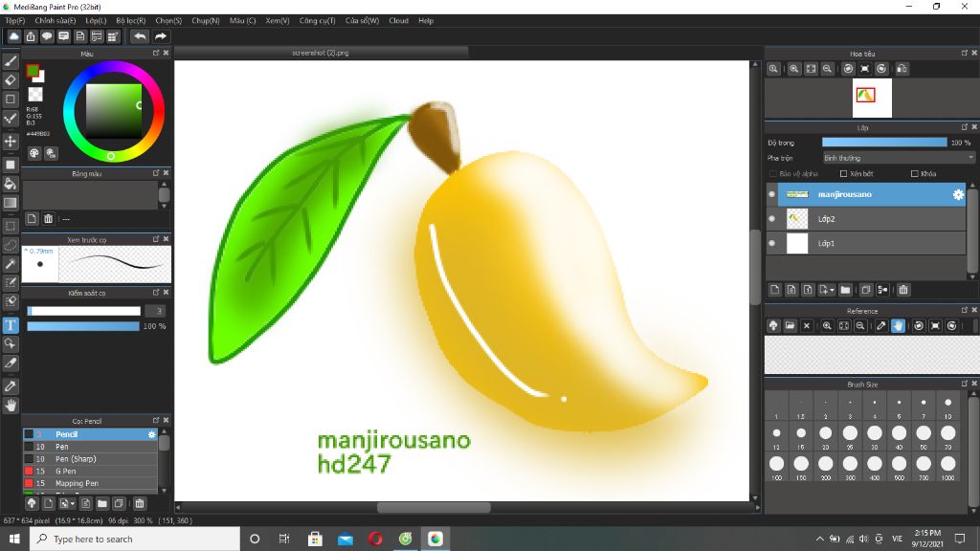This screenshot has height=551, width=980.
Task: Adjust the layer Độ trong opacity slider
Action: click(x=884, y=143)
